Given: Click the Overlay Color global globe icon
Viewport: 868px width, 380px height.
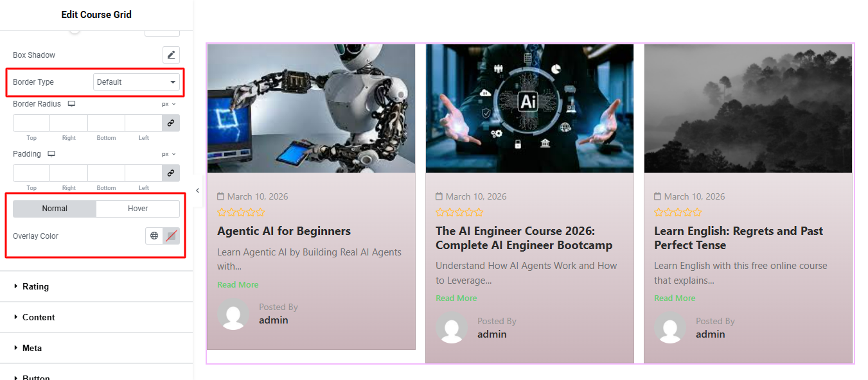Looking at the screenshot, I should (x=154, y=236).
